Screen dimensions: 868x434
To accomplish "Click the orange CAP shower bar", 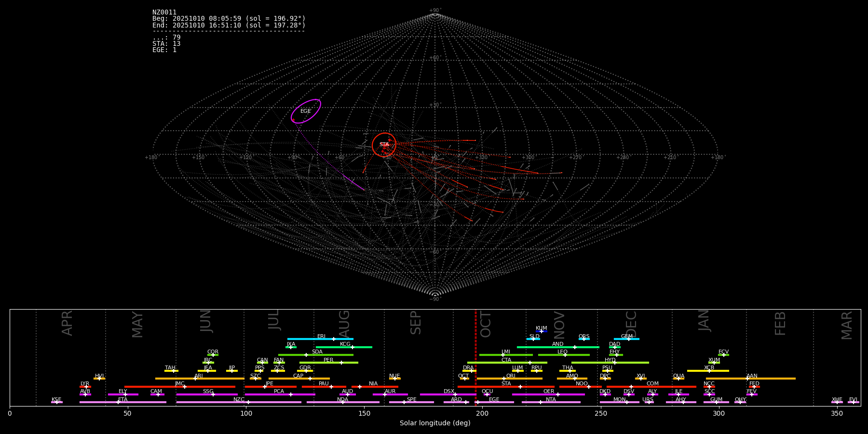I will pyautogui.click(x=299, y=379).
